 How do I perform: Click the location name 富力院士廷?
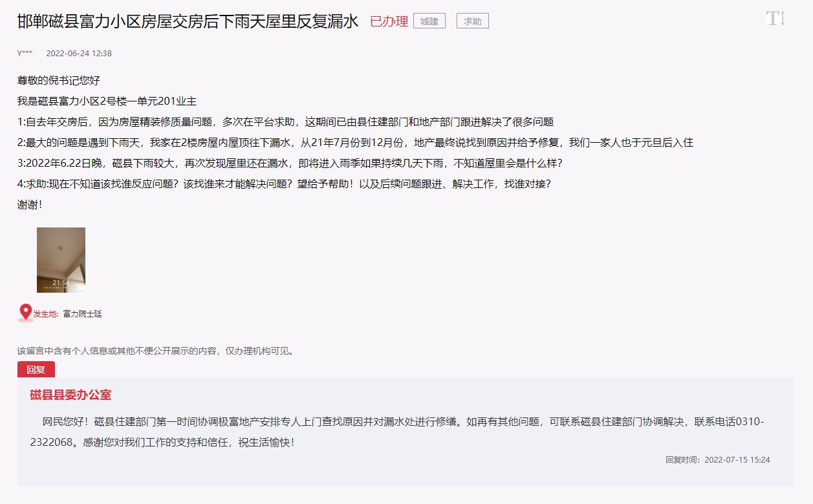[x=82, y=314]
